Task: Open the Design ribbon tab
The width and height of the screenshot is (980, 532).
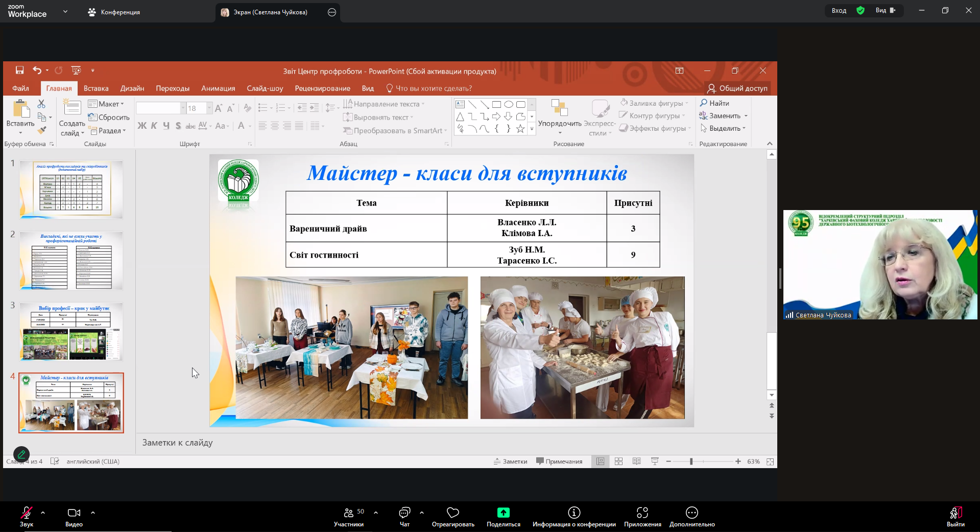Action: pos(132,88)
